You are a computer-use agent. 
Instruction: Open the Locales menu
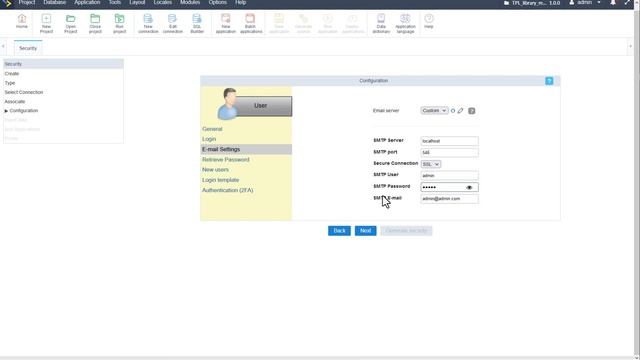(x=163, y=2)
